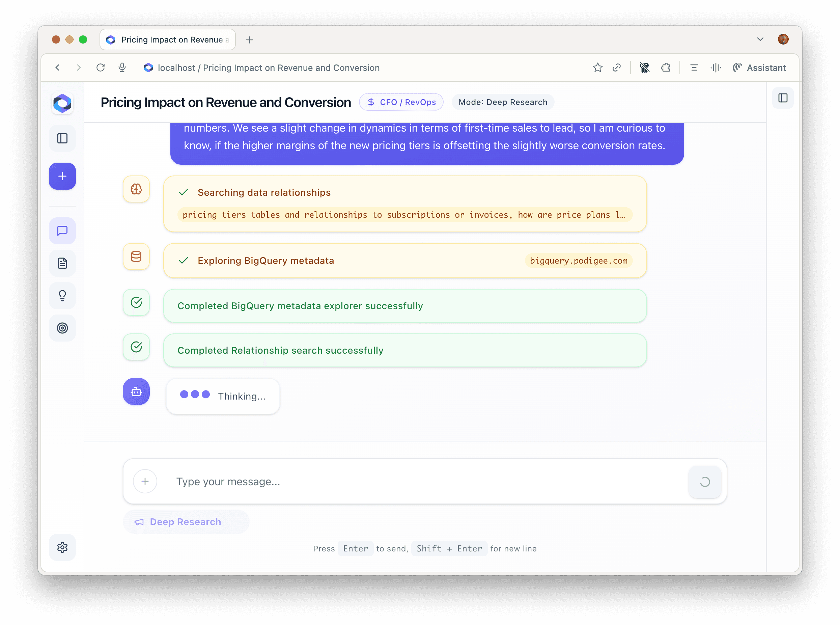Click the target goals icon in sidebar
Screen dimensions: 840x625
click(x=62, y=328)
